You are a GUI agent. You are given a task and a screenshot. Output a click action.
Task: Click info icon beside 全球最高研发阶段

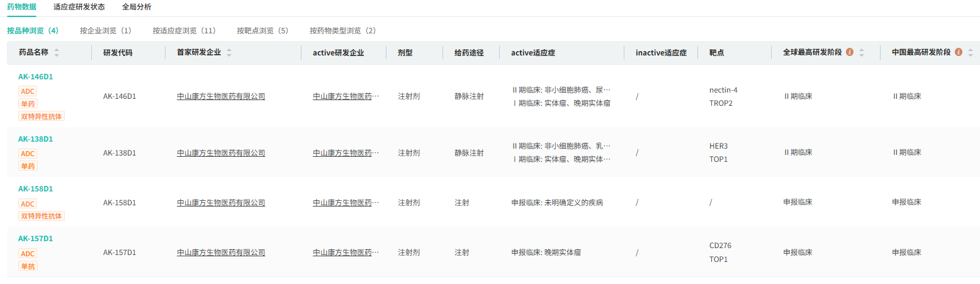[x=850, y=52]
